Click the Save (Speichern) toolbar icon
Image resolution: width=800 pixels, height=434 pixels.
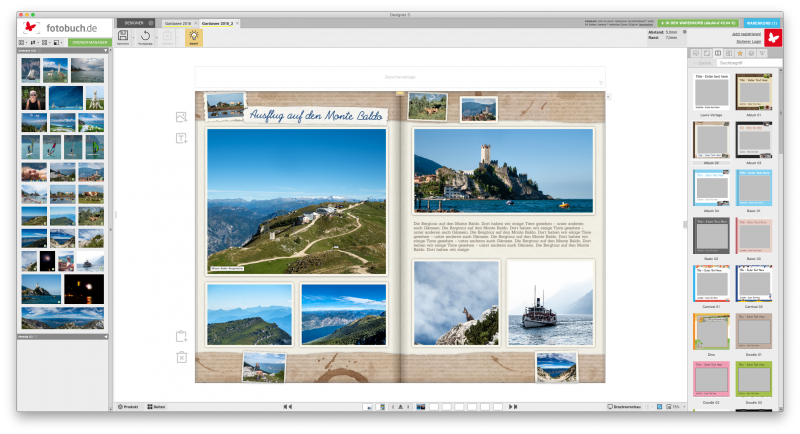coord(123,37)
